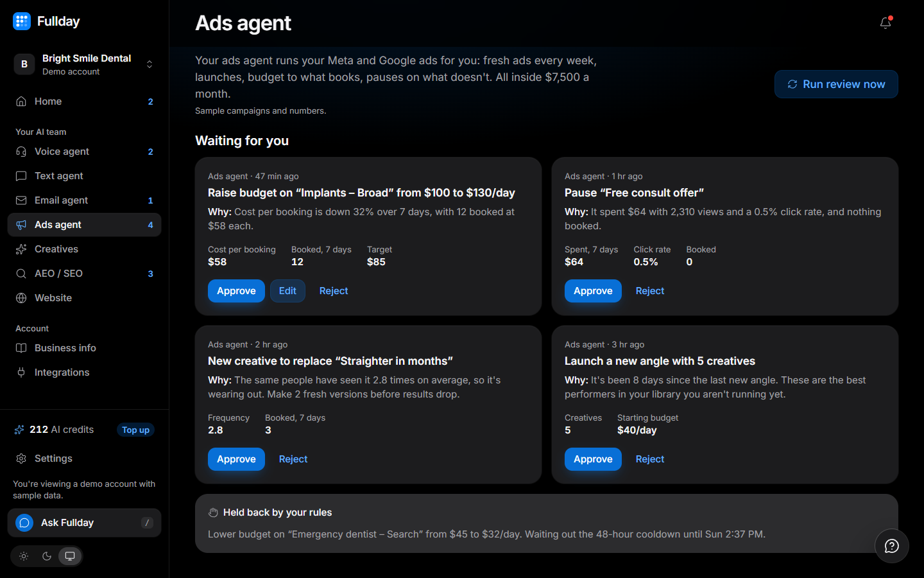Approve raising Implants – Broad budget

coord(236,291)
